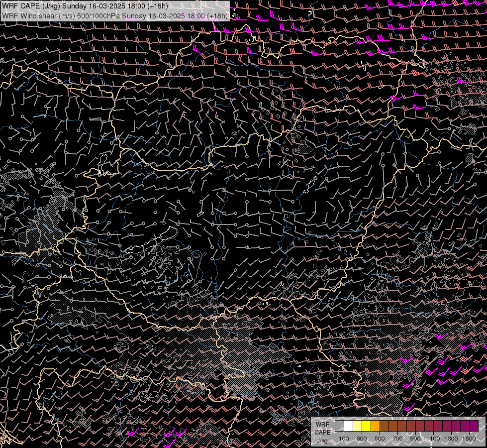This screenshot has width=487, height=448.
Task: Click the legend tick label '300'
Action: coord(362,439)
